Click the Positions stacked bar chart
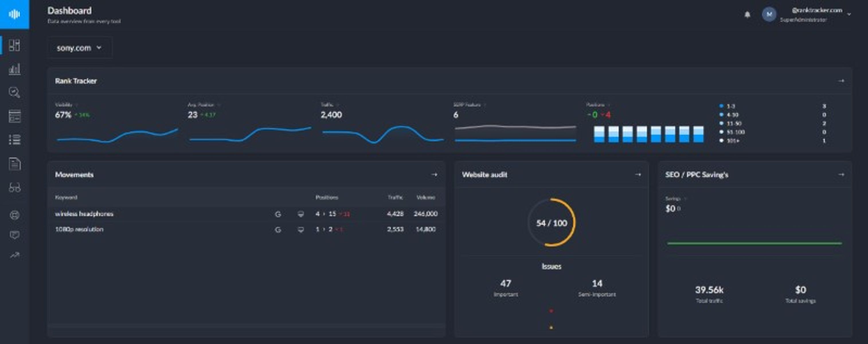Viewport: 868px width, 344px height. tap(649, 134)
